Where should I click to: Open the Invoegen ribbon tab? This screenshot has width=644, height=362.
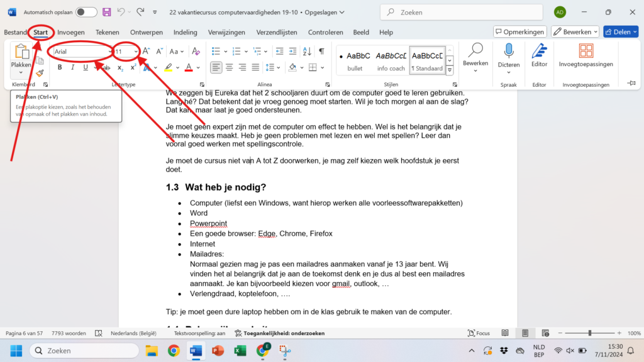(70, 32)
